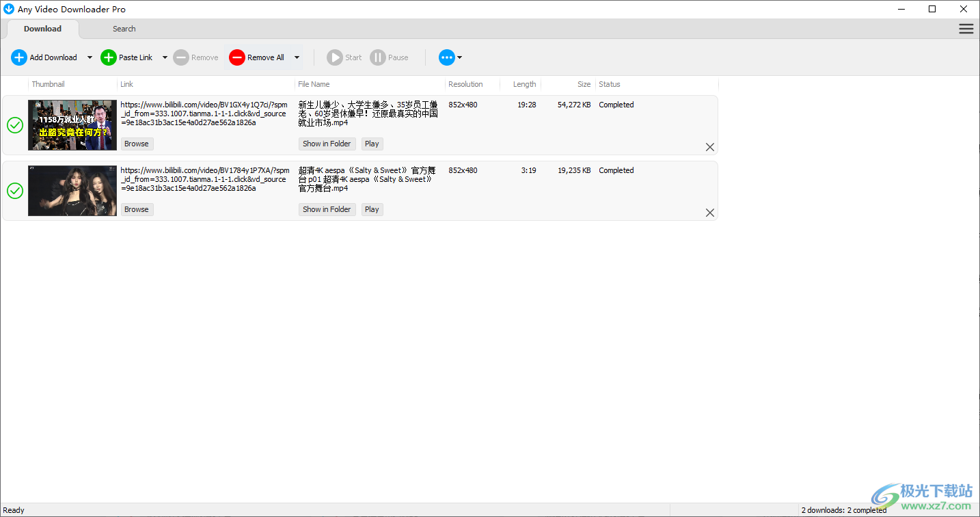This screenshot has width=980, height=517.
Task: Maximize the Any Video Downloader window
Action: (932, 9)
